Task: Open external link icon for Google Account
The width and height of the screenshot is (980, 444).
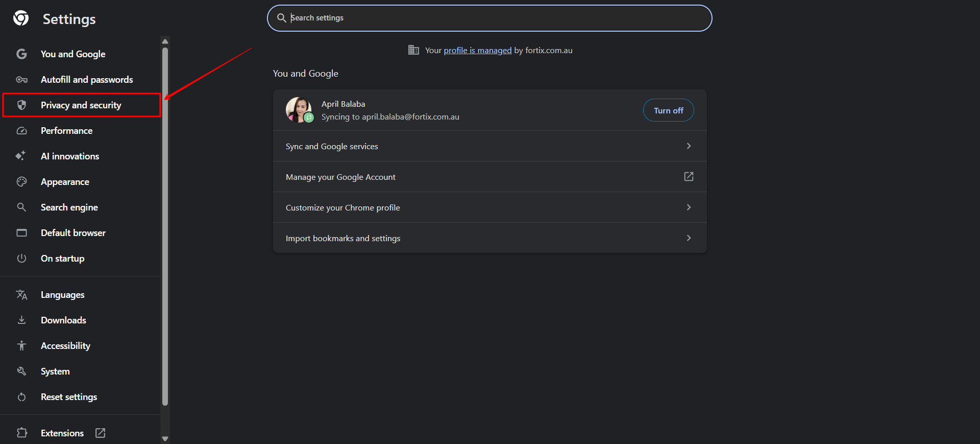Action: [689, 176]
